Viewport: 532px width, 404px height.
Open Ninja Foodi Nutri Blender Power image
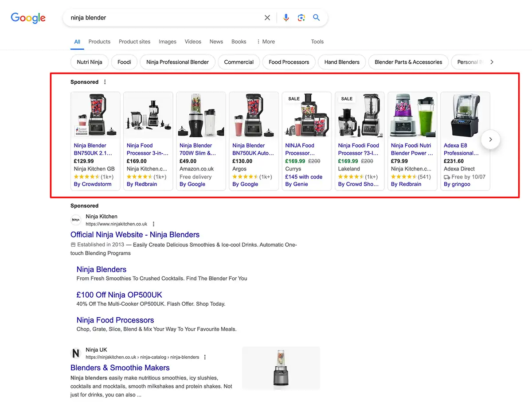pos(412,115)
